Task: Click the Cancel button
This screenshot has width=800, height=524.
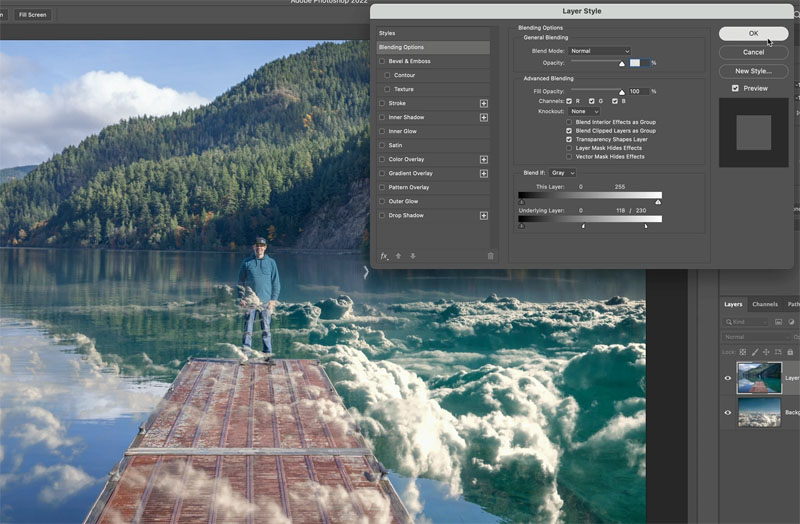Action: (754, 52)
